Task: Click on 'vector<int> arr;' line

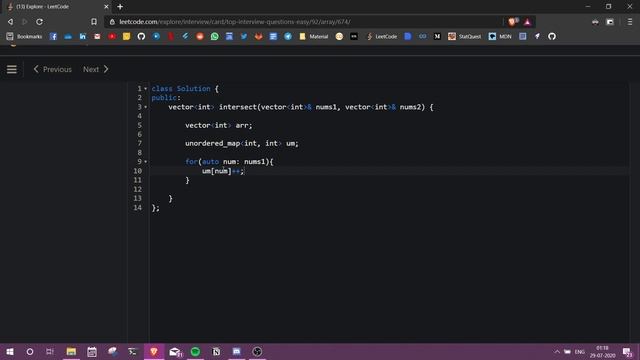Action: [x=219, y=125]
